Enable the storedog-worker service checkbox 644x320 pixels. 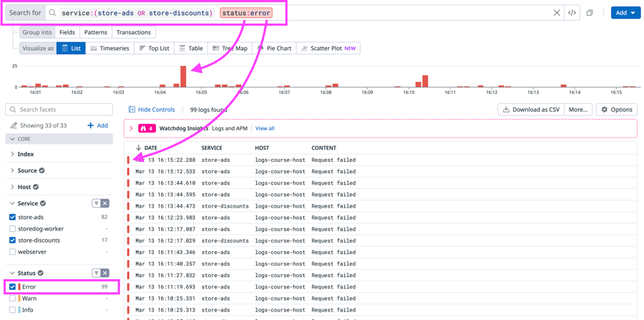(12, 229)
